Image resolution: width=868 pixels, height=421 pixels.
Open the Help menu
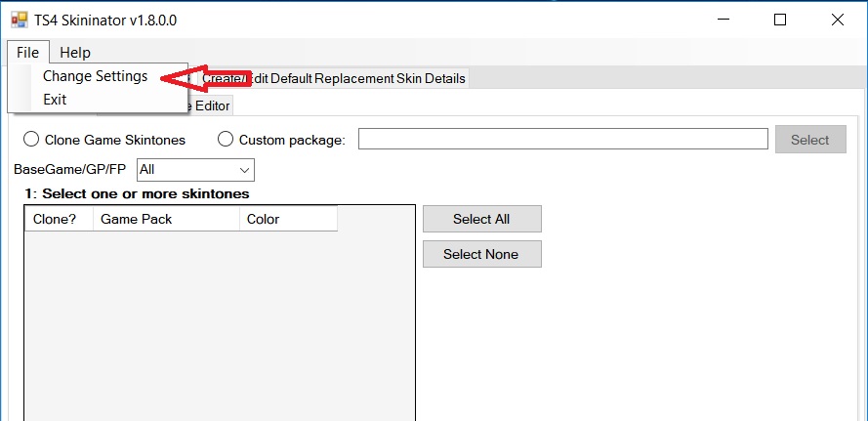74,53
